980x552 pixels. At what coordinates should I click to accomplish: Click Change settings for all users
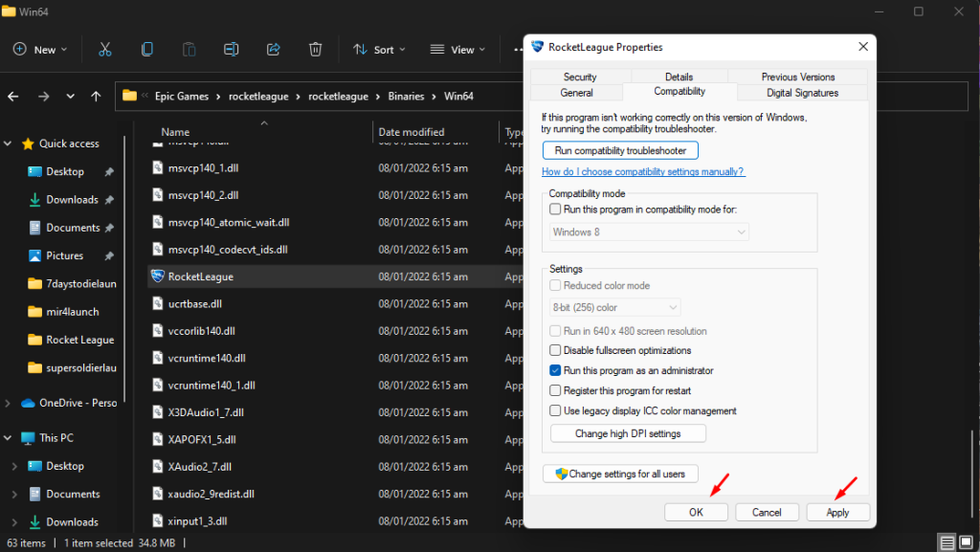tap(620, 474)
